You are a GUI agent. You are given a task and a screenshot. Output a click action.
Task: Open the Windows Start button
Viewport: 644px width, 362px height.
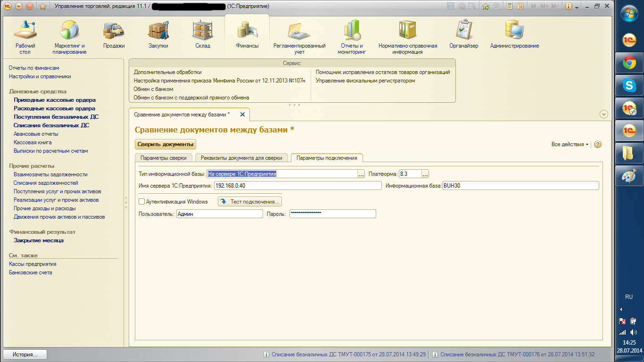click(629, 13)
